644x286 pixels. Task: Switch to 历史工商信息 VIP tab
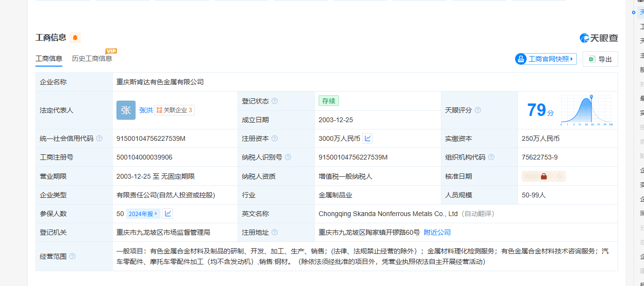[x=92, y=59]
